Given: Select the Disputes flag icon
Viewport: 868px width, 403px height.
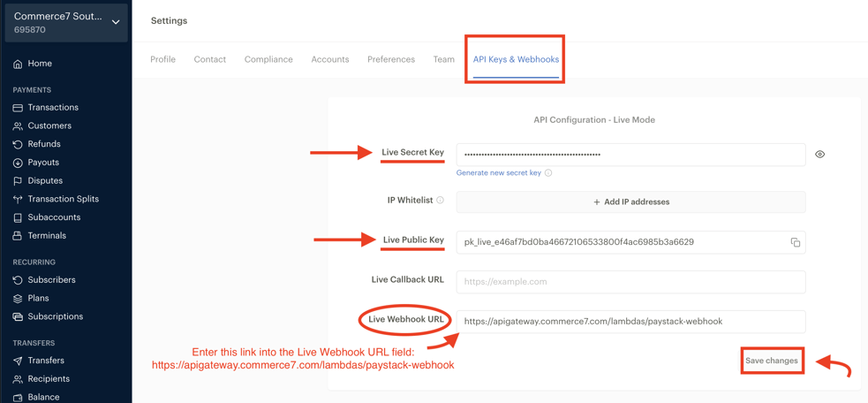Looking at the screenshot, I should pos(18,180).
